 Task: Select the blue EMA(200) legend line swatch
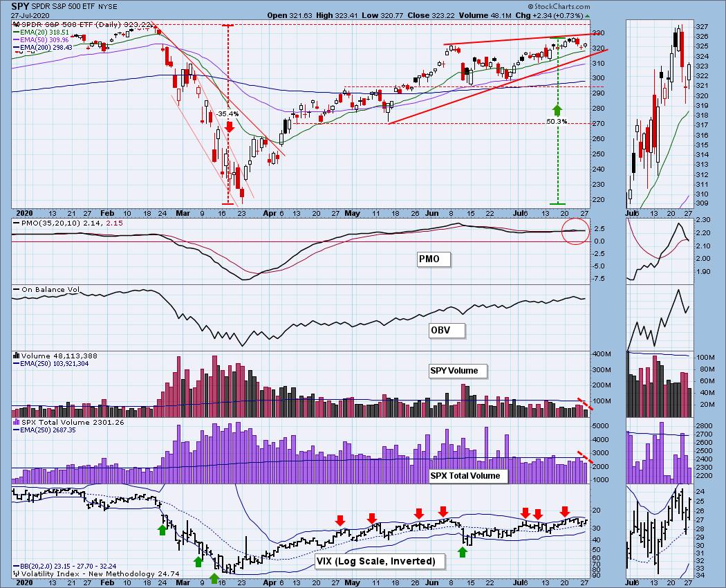tap(17, 47)
